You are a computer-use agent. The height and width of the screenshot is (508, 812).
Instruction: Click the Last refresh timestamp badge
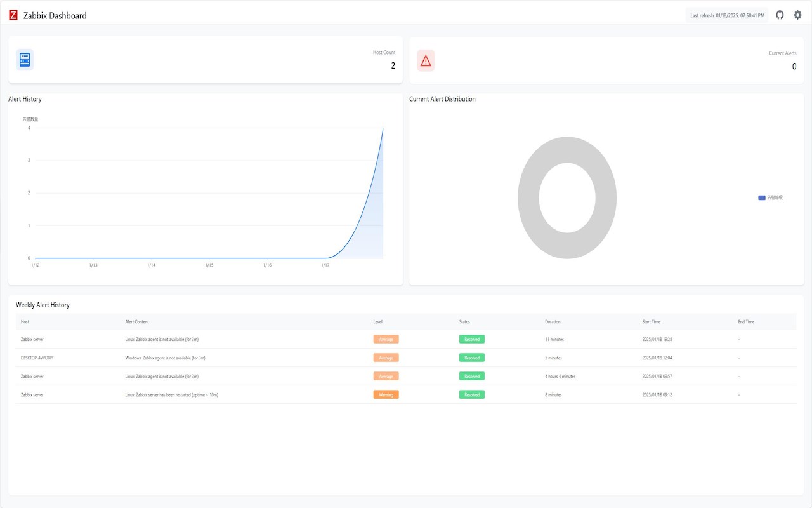pos(727,15)
